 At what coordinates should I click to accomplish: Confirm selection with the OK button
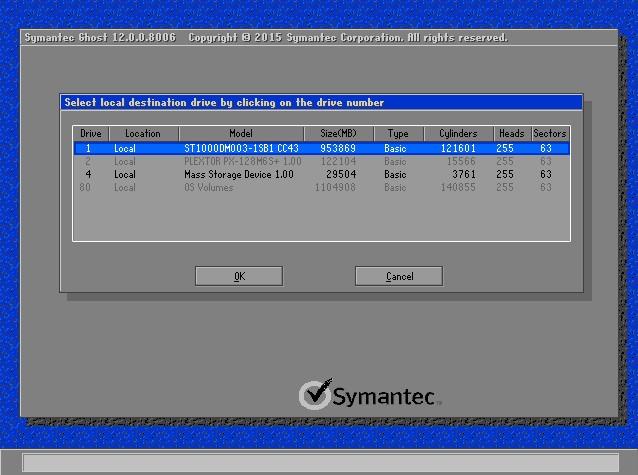tap(239, 276)
